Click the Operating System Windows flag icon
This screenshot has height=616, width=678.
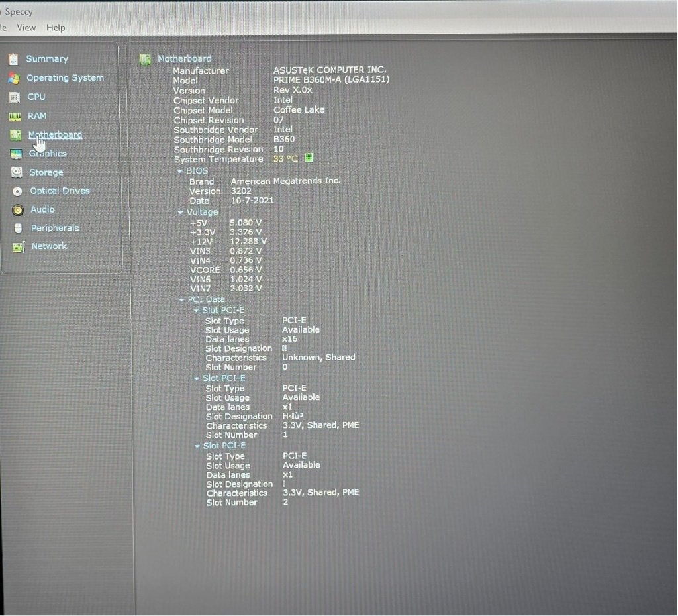(x=14, y=78)
